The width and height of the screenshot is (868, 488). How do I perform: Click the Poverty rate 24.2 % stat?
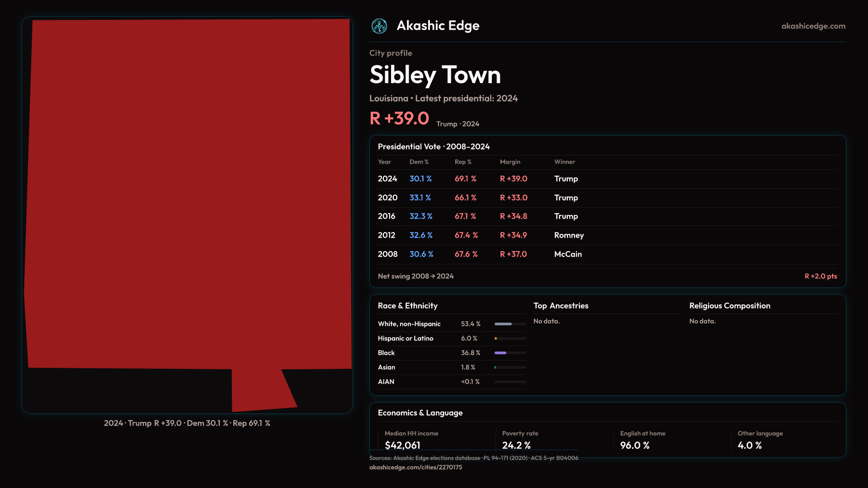coord(516,445)
